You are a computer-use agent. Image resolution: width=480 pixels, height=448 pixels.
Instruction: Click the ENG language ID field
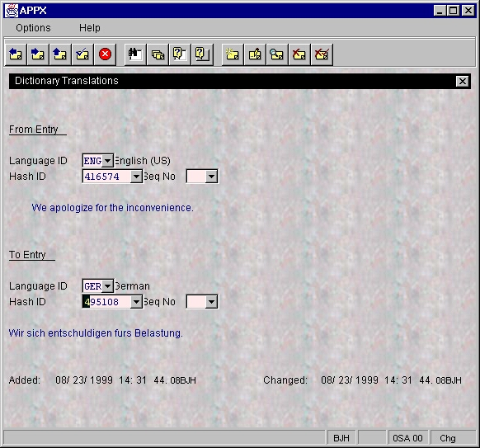click(x=92, y=160)
